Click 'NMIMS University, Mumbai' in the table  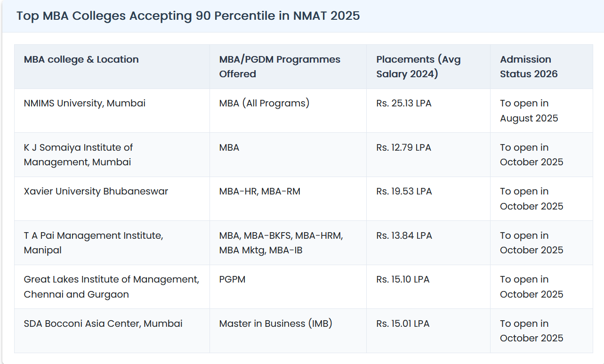(84, 103)
